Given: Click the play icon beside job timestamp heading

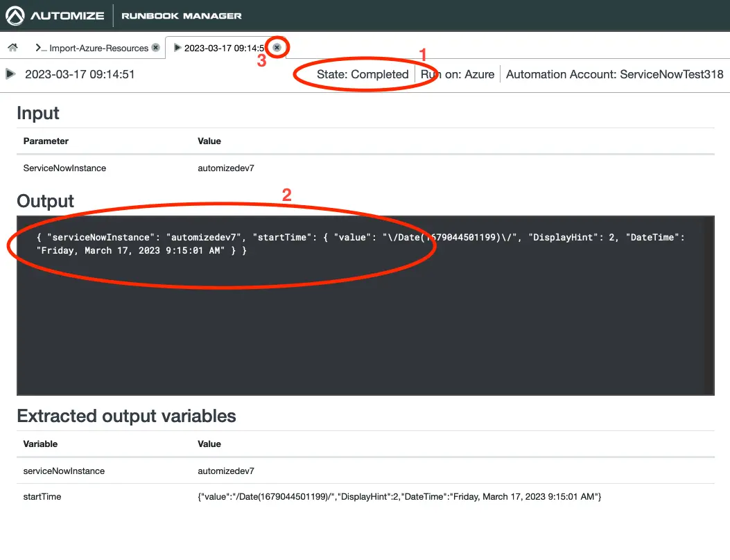Looking at the screenshot, I should pos(10,74).
